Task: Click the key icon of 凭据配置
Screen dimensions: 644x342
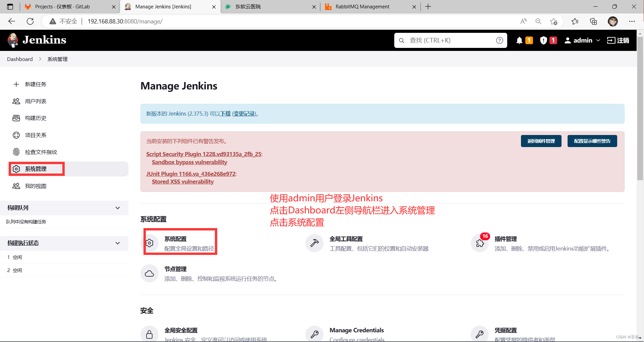Action: click(480, 334)
